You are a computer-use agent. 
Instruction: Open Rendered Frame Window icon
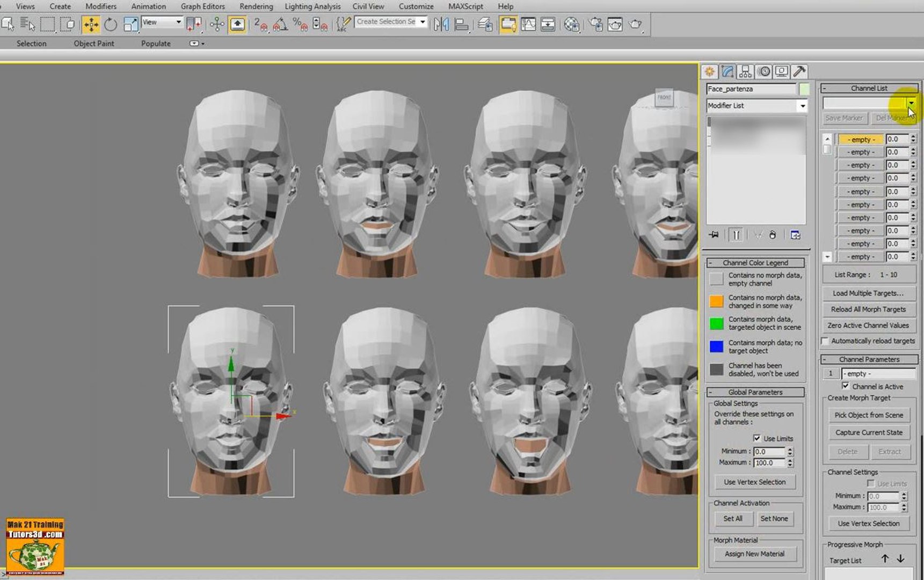point(615,24)
